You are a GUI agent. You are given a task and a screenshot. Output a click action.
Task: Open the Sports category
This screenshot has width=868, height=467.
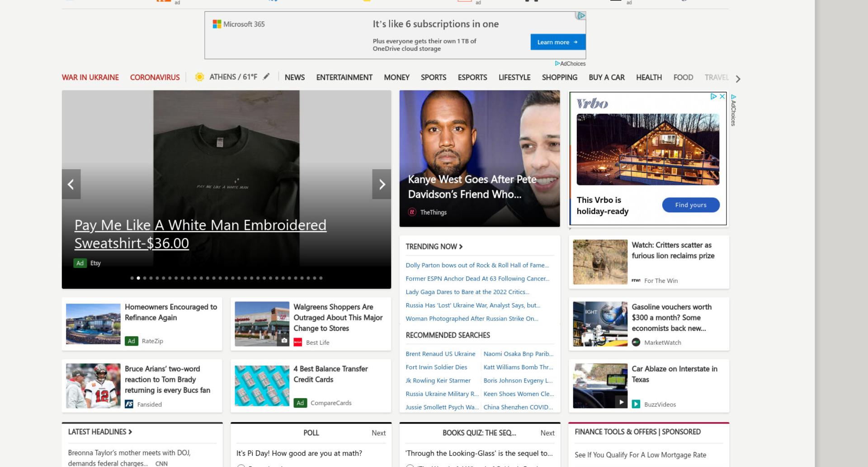tap(434, 77)
